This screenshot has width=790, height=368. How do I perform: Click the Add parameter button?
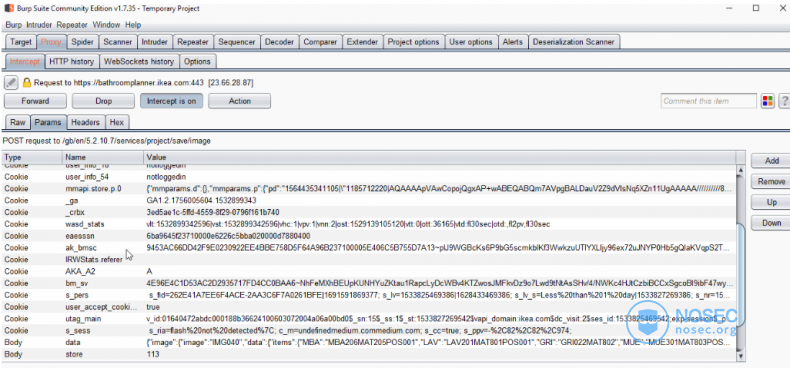pyautogui.click(x=771, y=161)
